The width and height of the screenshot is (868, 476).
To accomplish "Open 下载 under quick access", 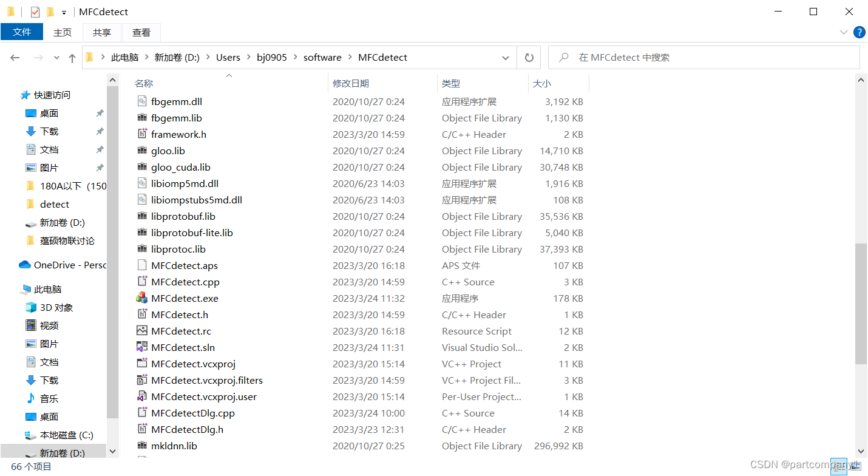I will pos(42,131).
